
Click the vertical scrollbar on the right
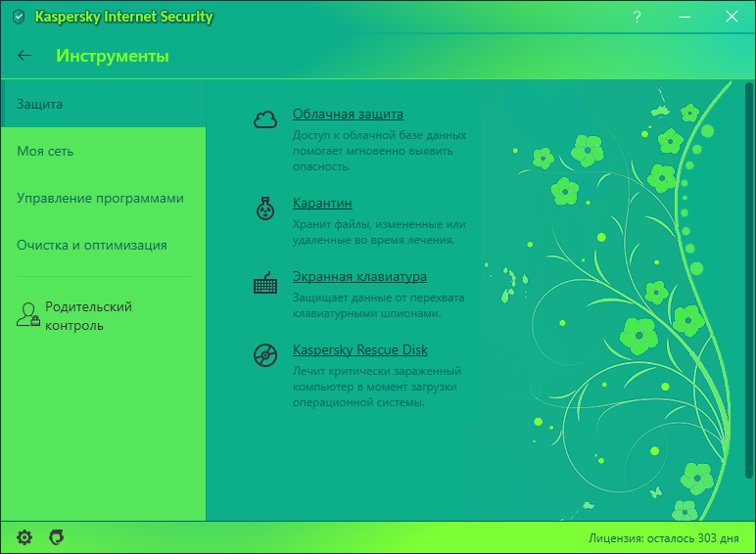pyautogui.click(x=748, y=279)
